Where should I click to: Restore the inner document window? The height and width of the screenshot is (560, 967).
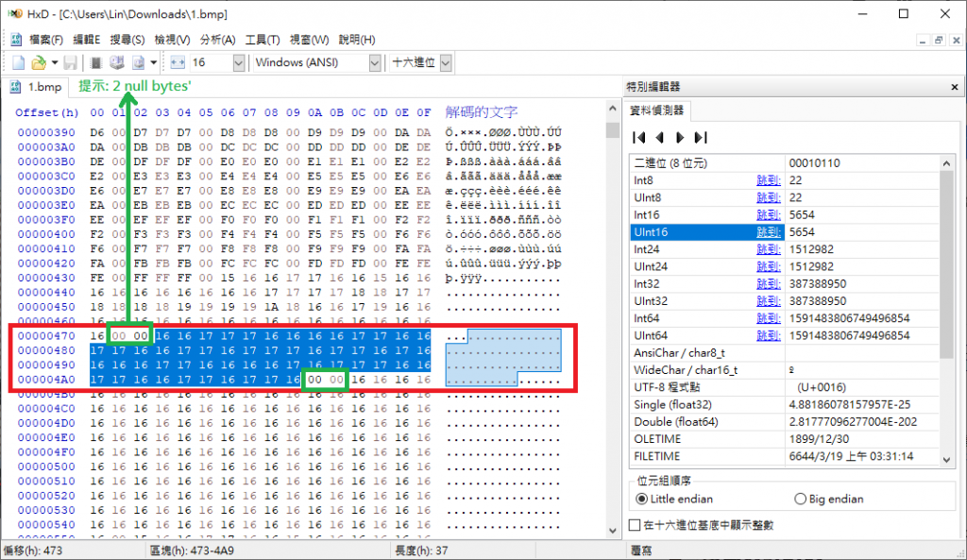coord(939,40)
